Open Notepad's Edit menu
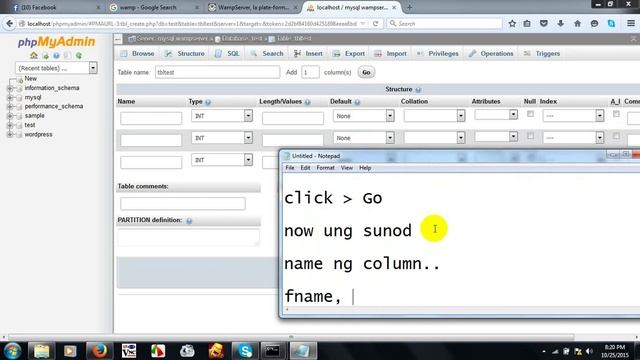This screenshot has width=640, height=360. coord(305,168)
